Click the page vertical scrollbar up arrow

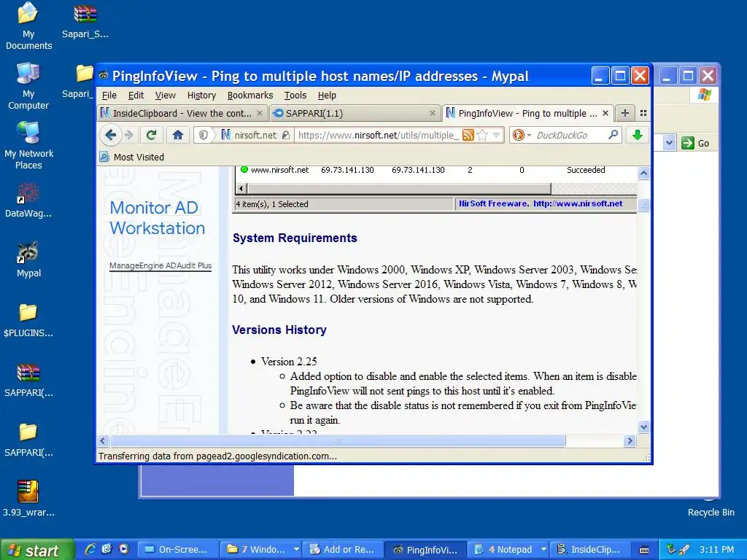click(643, 174)
